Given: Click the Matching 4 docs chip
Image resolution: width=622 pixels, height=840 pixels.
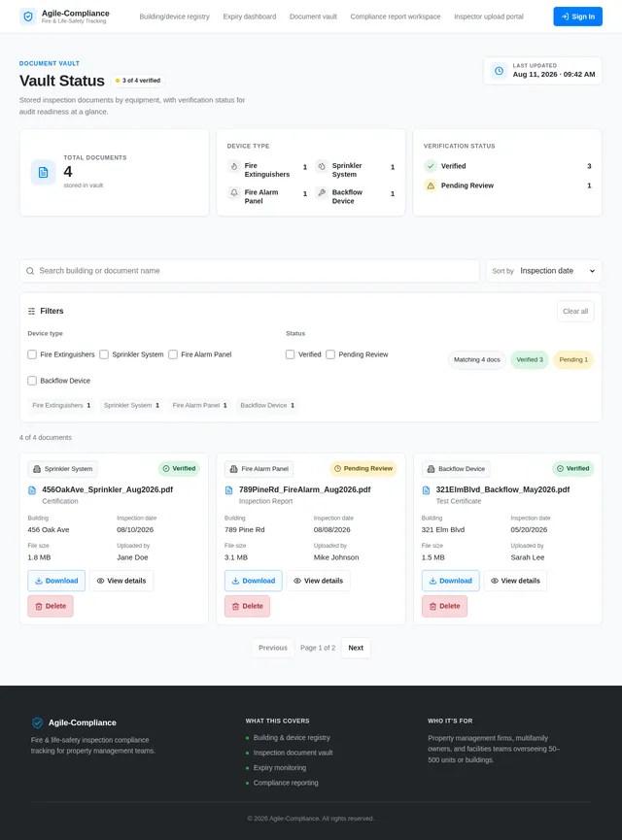Looking at the screenshot, I should tap(476, 360).
